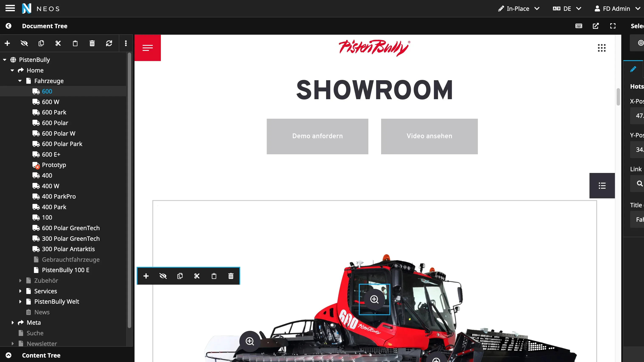Click 'Demo anfordern' button
This screenshot has width=644, height=362.
tap(318, 136)
